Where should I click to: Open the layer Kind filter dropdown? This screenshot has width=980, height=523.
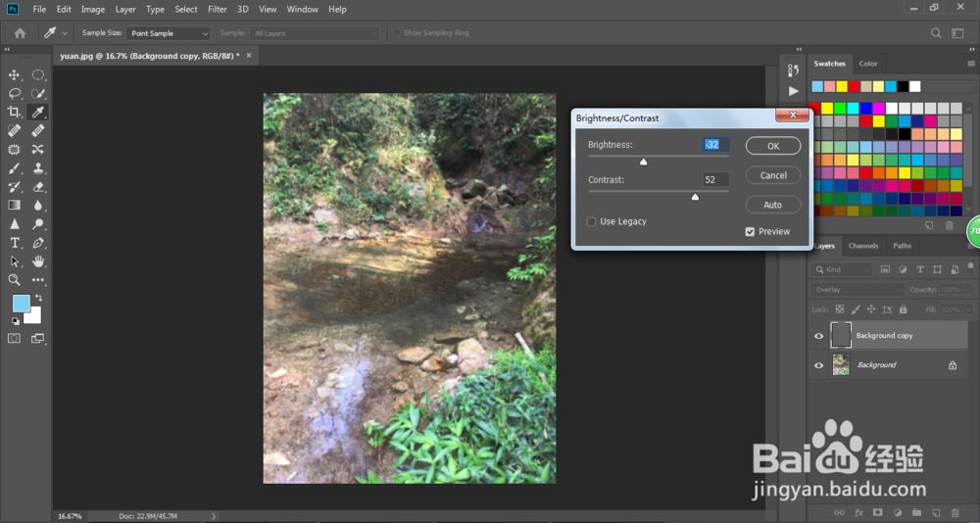tap(841, 270)
